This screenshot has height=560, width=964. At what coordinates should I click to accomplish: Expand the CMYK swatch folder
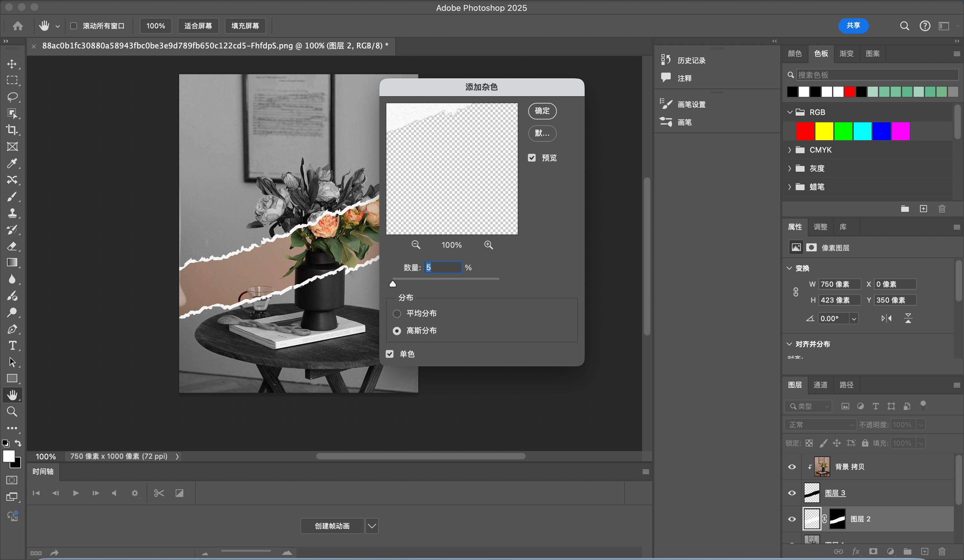click(789, 150)
